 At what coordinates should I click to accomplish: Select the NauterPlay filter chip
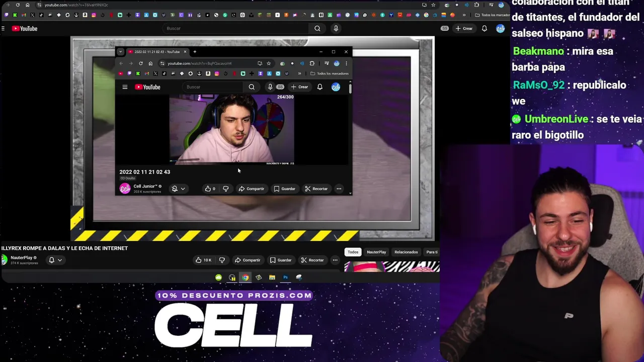click(x=376, y=252)
